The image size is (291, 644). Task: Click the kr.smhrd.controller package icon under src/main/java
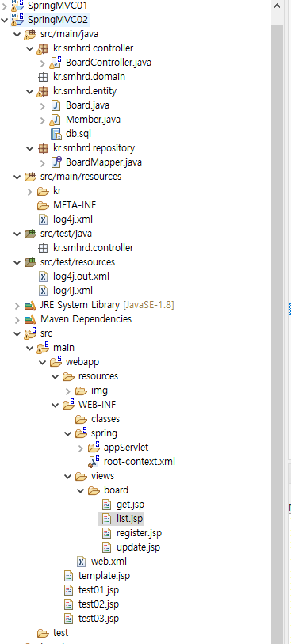pos(43,48)
